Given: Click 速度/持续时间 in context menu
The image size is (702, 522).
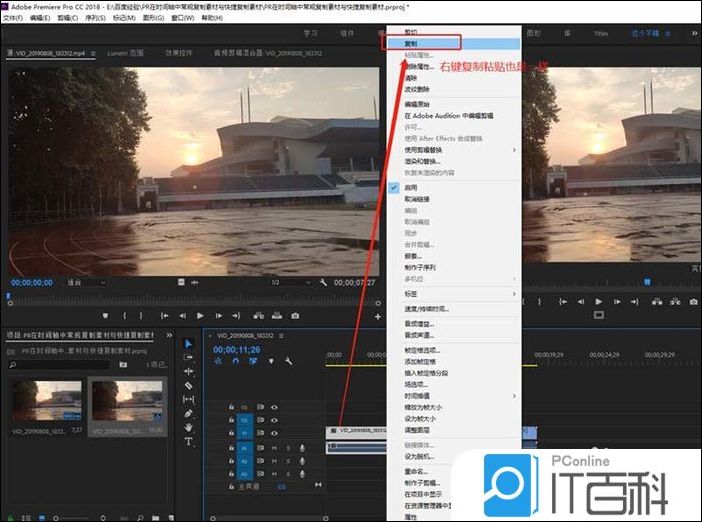Looking at the screenshot, I should pos(427,309).
